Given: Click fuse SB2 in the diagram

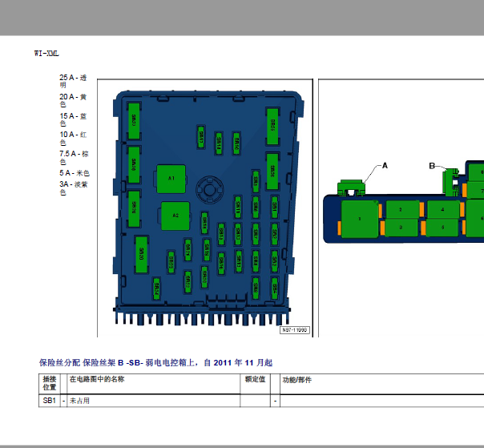Looking at the screenshot, I should tap(274, 234).
